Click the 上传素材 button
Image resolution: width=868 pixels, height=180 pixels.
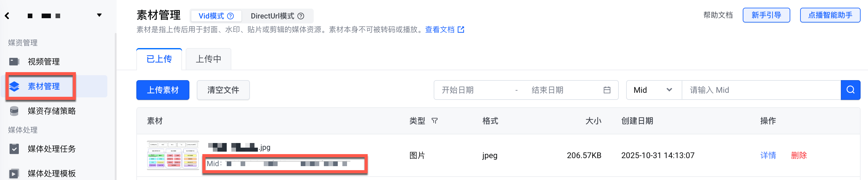(163, 90)
